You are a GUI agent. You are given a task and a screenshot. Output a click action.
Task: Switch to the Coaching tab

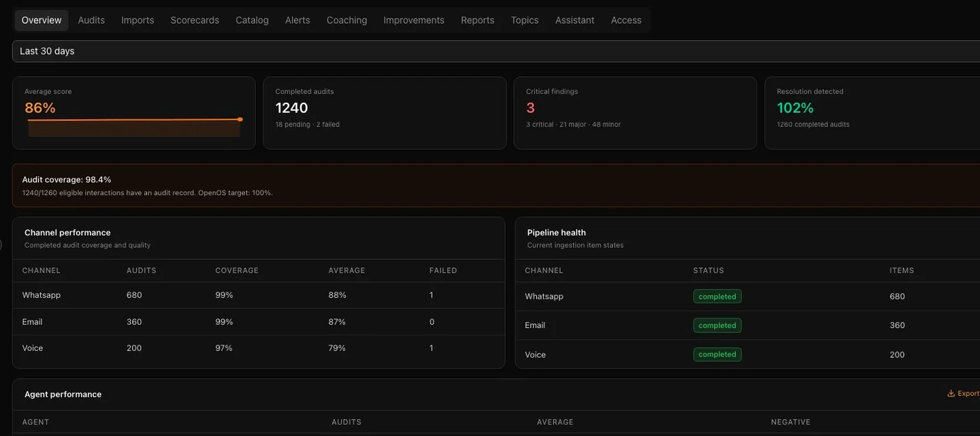tap(346, 20)
